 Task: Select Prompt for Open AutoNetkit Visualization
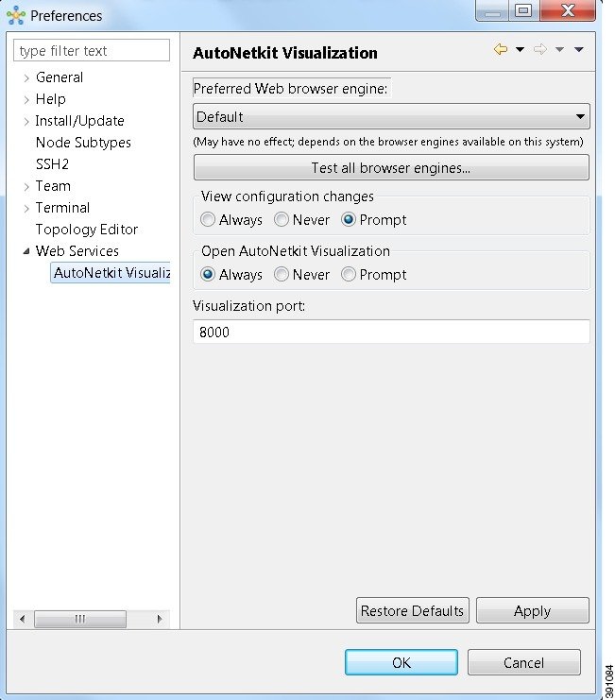[348, 274]
